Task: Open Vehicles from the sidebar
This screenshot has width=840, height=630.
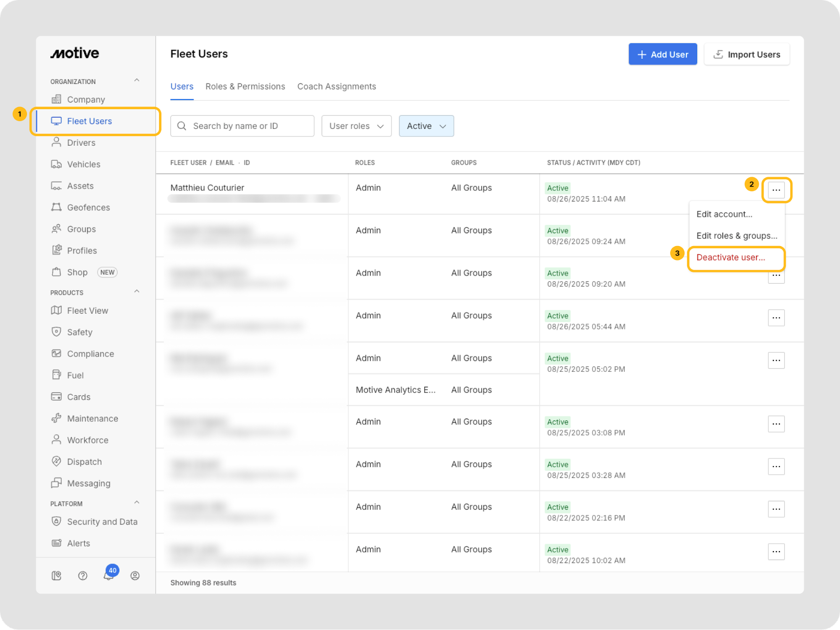Action: coord(84,164)
